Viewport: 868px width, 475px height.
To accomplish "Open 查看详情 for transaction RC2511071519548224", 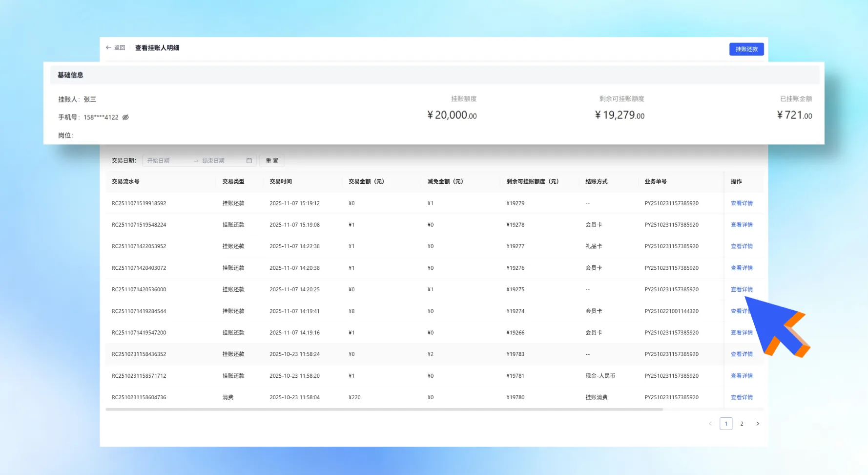I will pyautogui.click(x=741, y=225).
